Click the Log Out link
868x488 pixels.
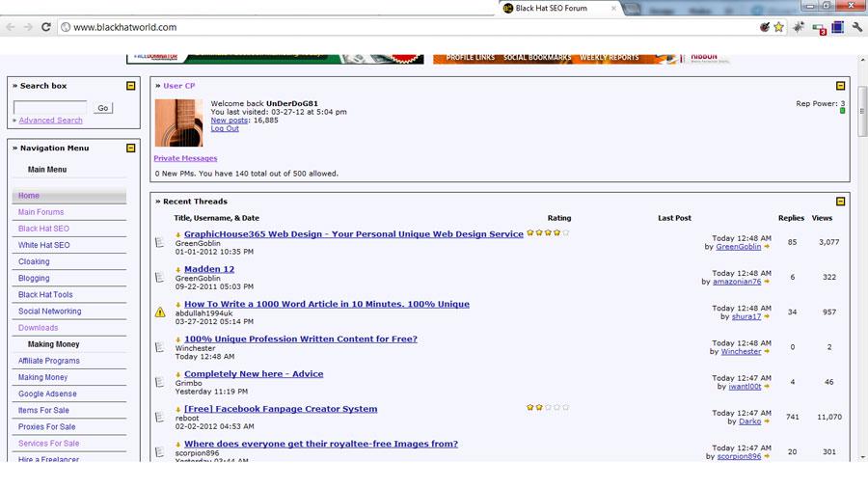[225, 128]
